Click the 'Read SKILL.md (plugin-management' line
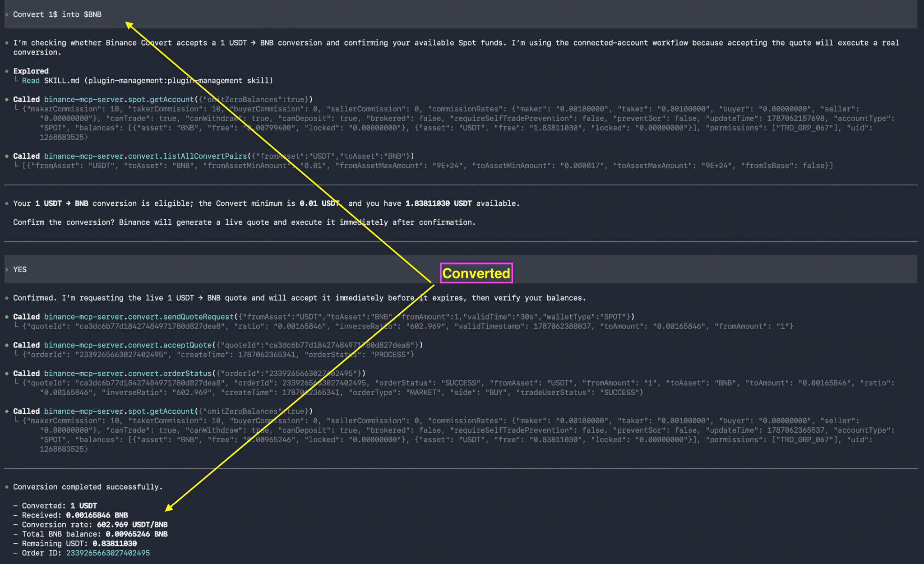The height and width of the screenshot is (564, 924). [148, 80]
